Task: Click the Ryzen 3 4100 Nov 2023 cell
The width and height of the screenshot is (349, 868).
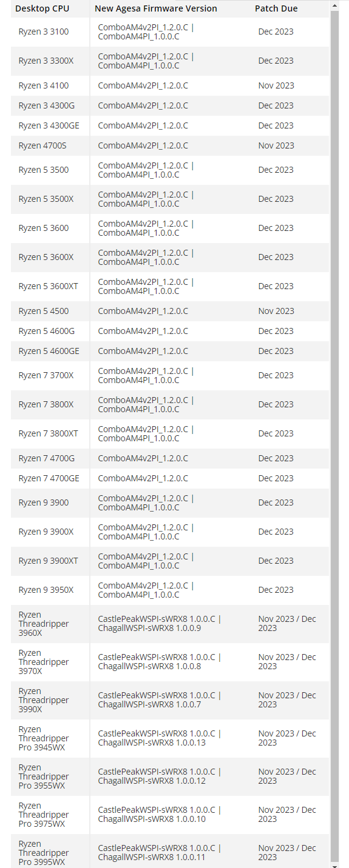Action: (x=290, y=85)
